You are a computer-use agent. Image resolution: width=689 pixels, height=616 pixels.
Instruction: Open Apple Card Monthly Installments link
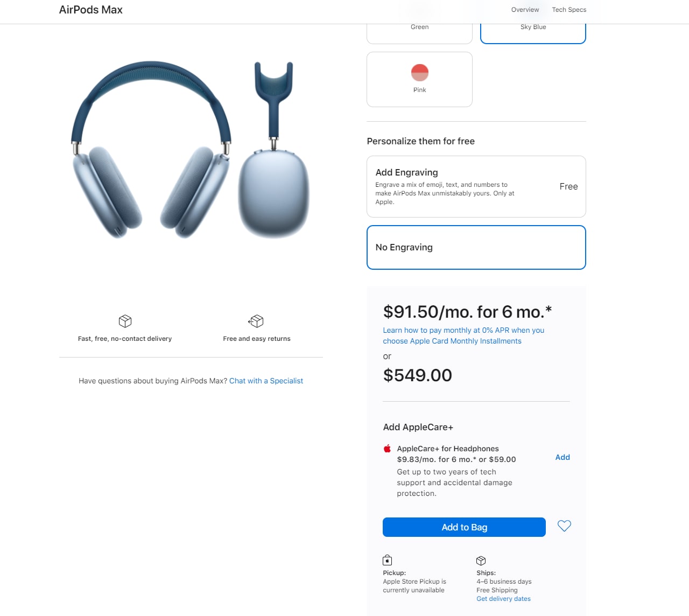point(463,335)
